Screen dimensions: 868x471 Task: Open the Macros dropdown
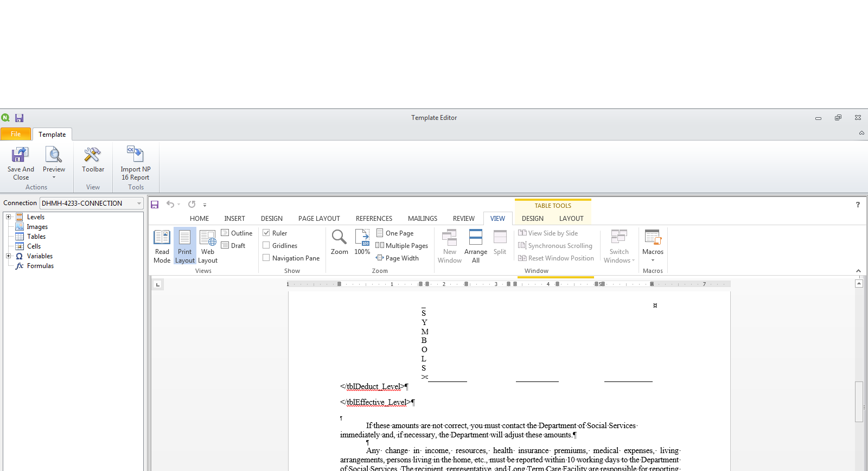tap(653, 246)
